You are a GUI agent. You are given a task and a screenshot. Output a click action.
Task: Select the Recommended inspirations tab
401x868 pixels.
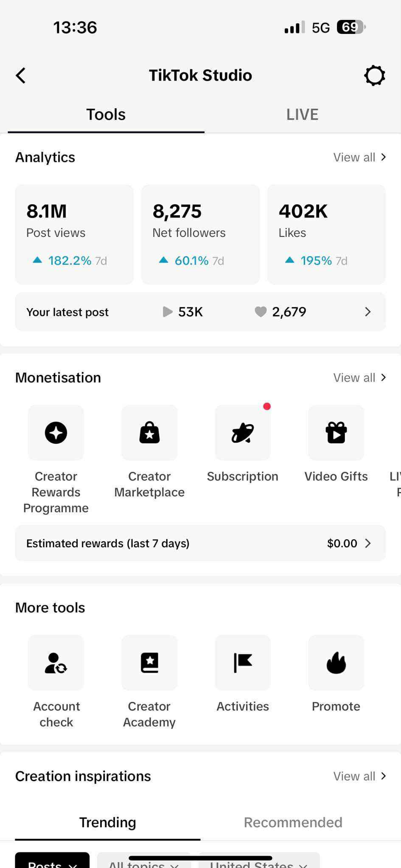(x=293, y=822)
